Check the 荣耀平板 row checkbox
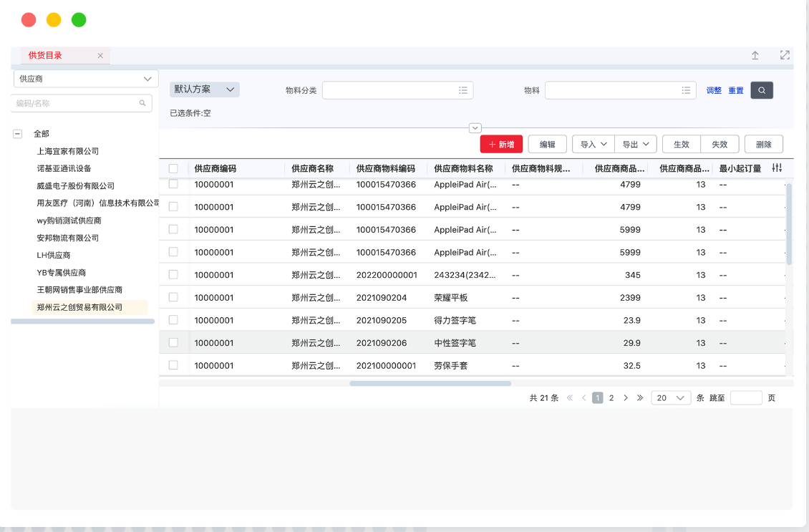This screenshot has height=532, width=809. [173, 297]
